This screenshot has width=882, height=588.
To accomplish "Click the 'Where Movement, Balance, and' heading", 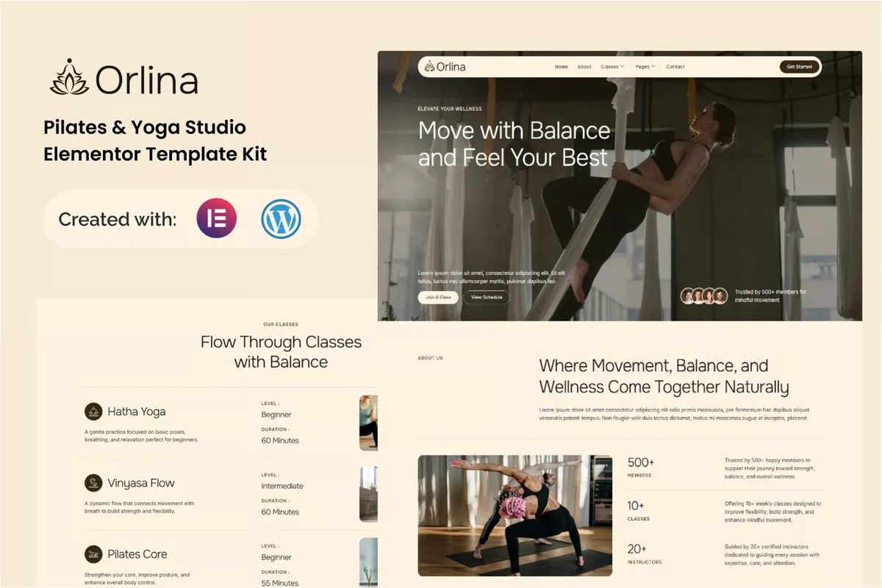I will (x=654, y=366).
